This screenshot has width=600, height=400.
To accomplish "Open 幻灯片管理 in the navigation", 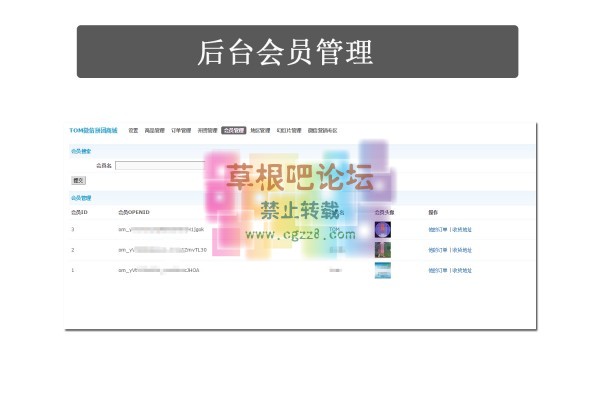I will click(x=289, y=131).
